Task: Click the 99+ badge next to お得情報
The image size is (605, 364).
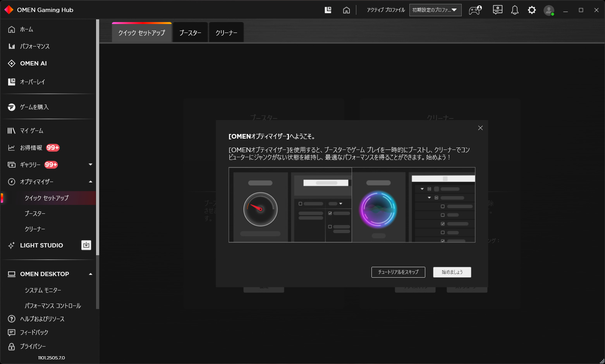Action: point(53,148)
